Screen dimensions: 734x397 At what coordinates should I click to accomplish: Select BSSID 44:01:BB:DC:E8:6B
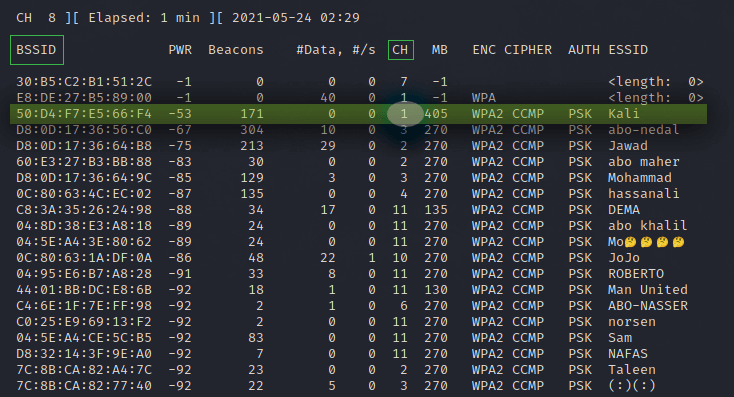[84, 290]
